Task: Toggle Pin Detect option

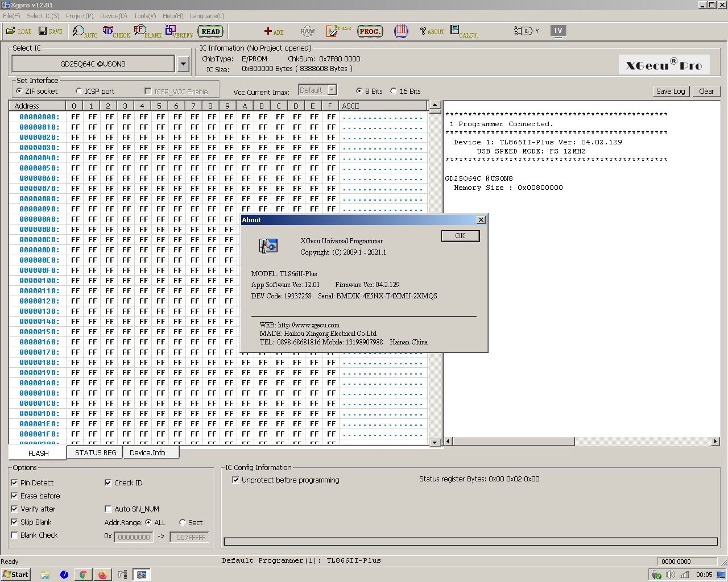Action: (32, 483)
